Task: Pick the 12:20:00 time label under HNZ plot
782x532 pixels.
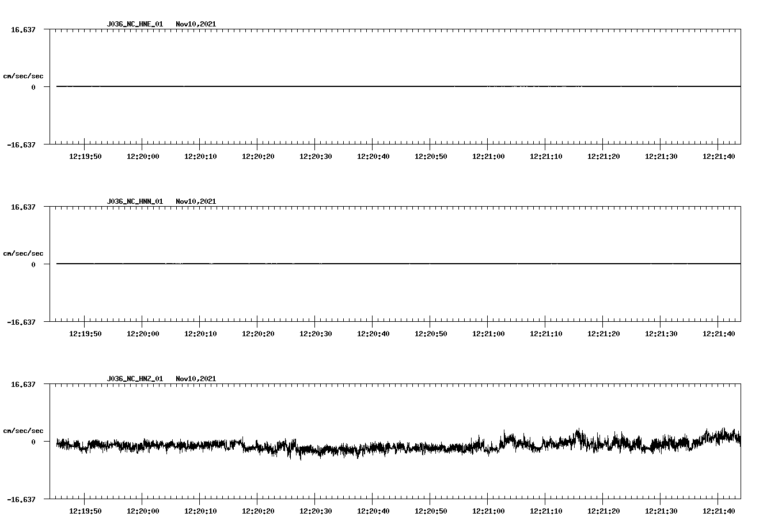Action: (x=143, y=511)
